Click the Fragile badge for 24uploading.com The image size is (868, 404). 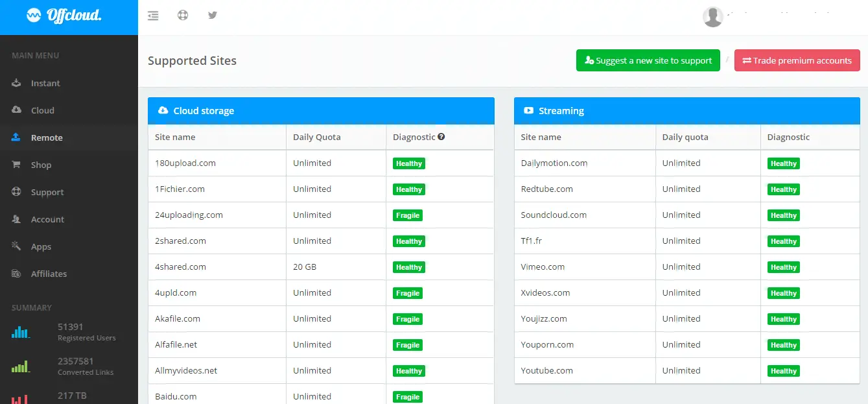click(x=408, y=215)
